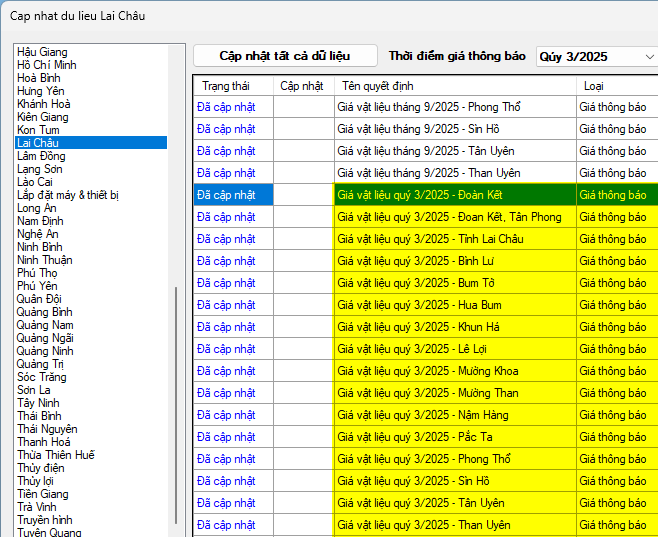
Task: Pick 'Lâm Đồng' in the left list
Action: pyautogui.click(x=41, y=156)
